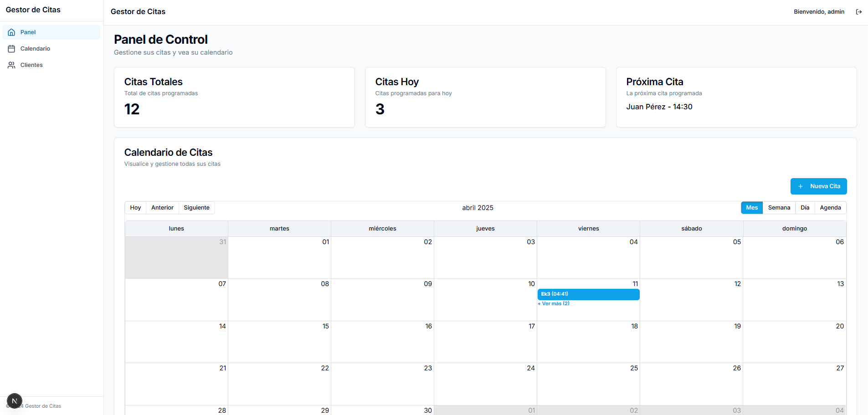Switch calendar to Semana view

point(779,207)
